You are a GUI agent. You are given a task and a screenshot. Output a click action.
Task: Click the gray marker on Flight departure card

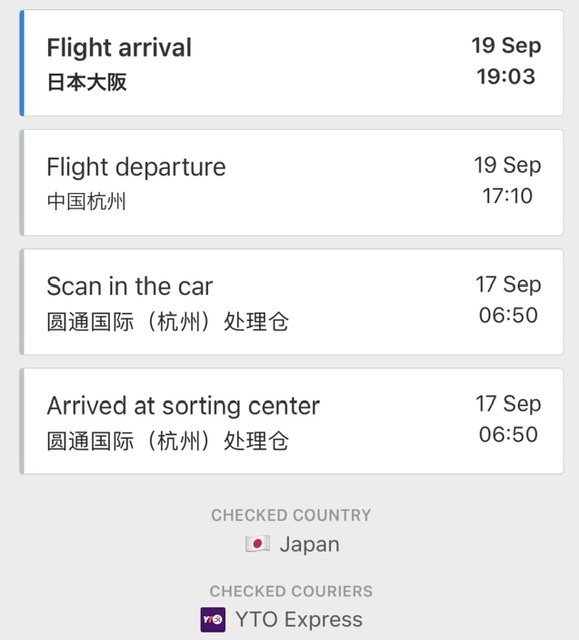coord(22,182)
